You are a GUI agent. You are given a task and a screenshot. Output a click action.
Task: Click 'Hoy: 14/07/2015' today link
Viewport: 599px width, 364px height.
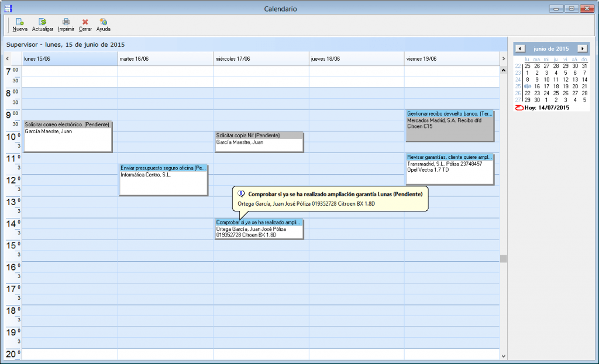pyautogui.click(x=546, y=108)
